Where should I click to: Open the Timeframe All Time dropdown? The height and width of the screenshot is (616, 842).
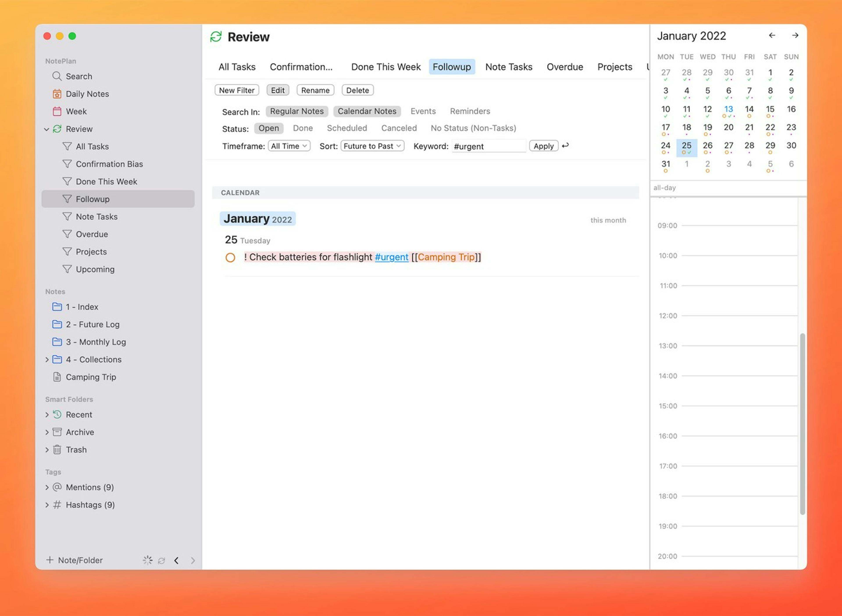[x=289, y=146]
